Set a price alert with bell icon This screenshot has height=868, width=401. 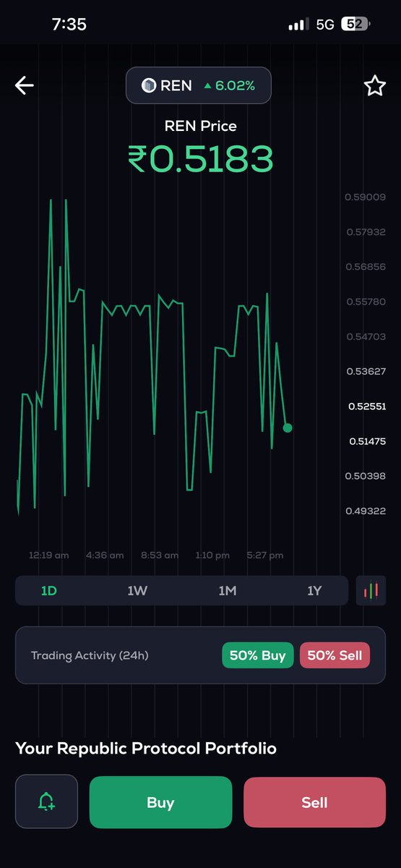[x=46, y=801]
